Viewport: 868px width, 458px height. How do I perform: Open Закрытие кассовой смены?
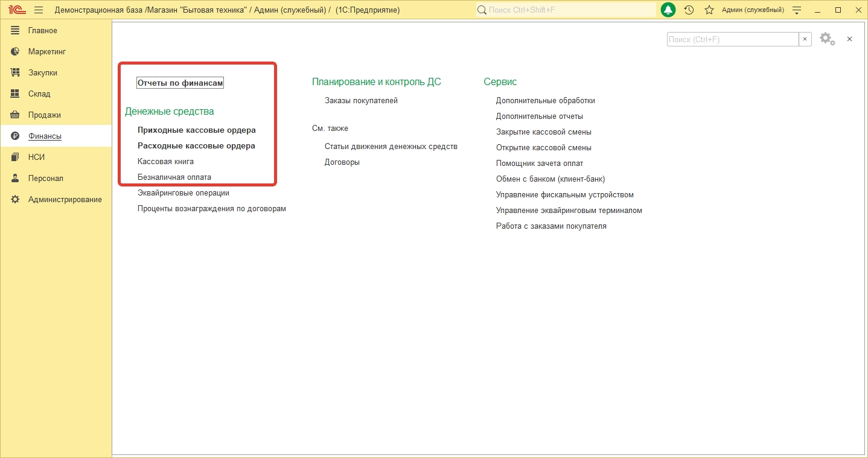(544, 132)
